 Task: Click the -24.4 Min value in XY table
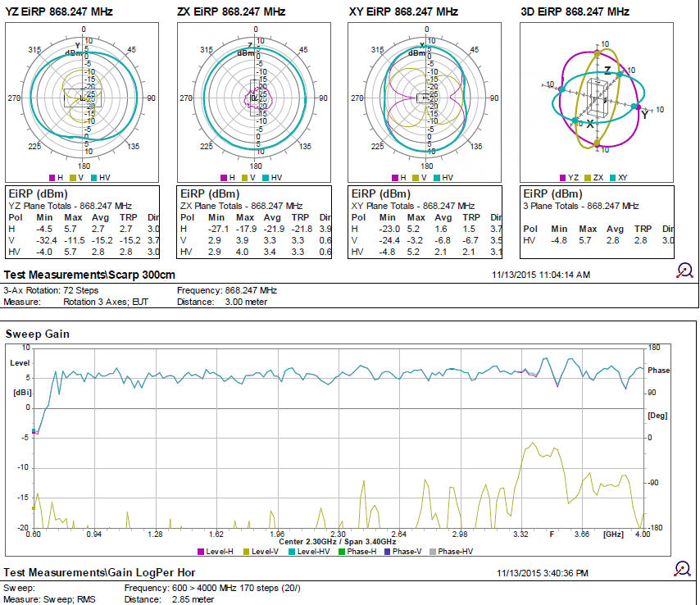(389, 240)
